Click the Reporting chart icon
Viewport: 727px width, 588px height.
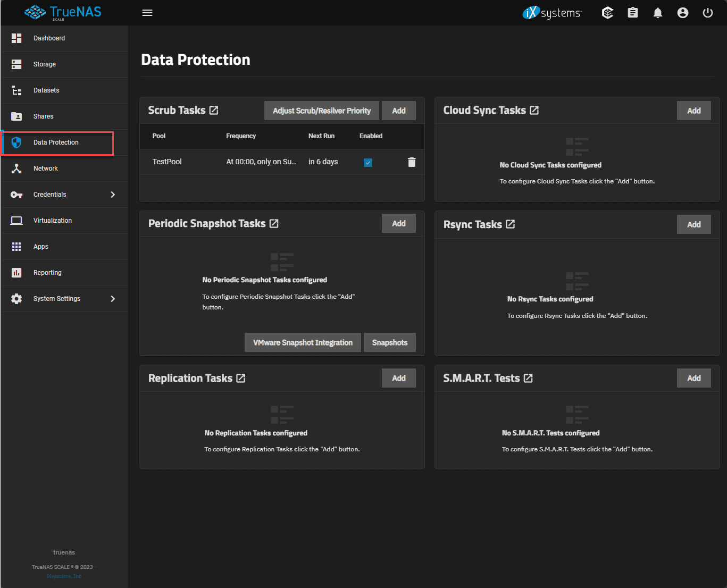16,272
